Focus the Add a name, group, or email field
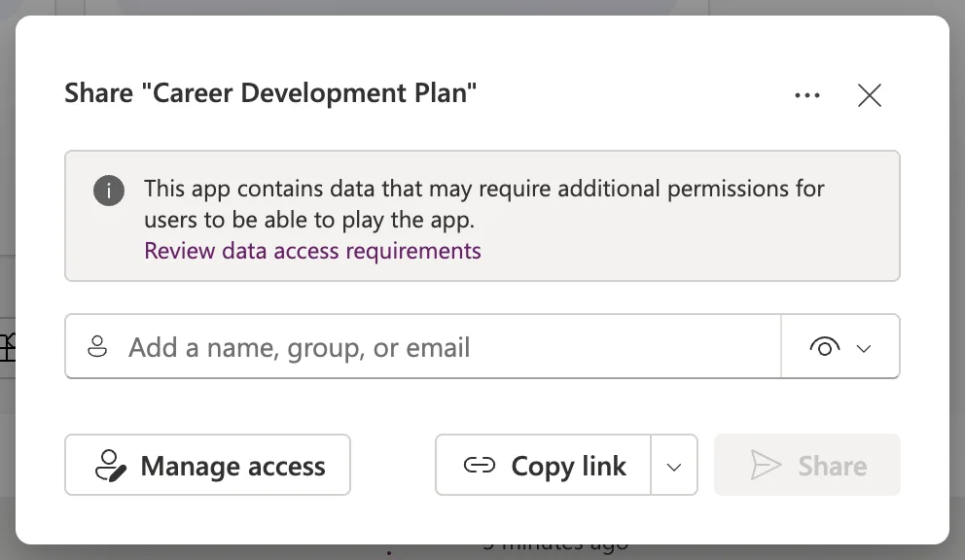 (423, 346)
